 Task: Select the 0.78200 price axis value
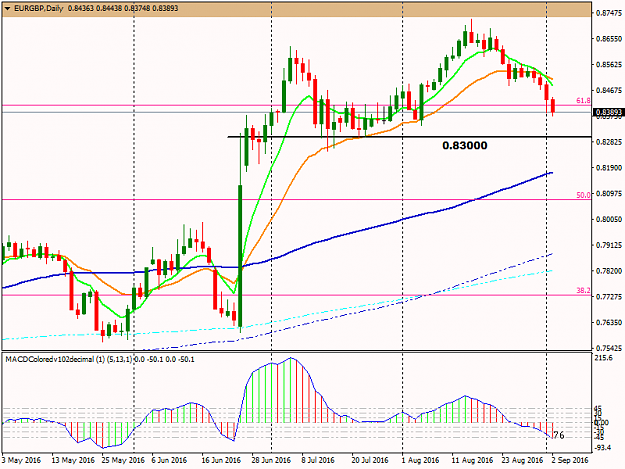click(x=609, y=271)
